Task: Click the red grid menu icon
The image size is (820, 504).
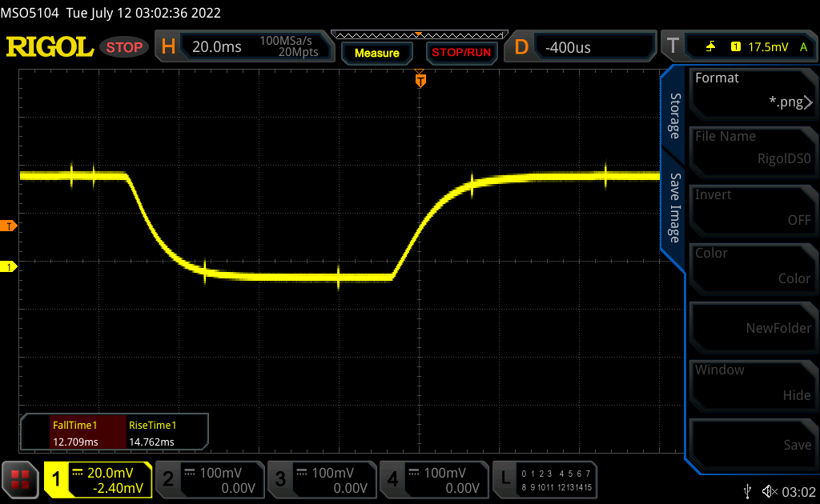Action: coord(20,479)
